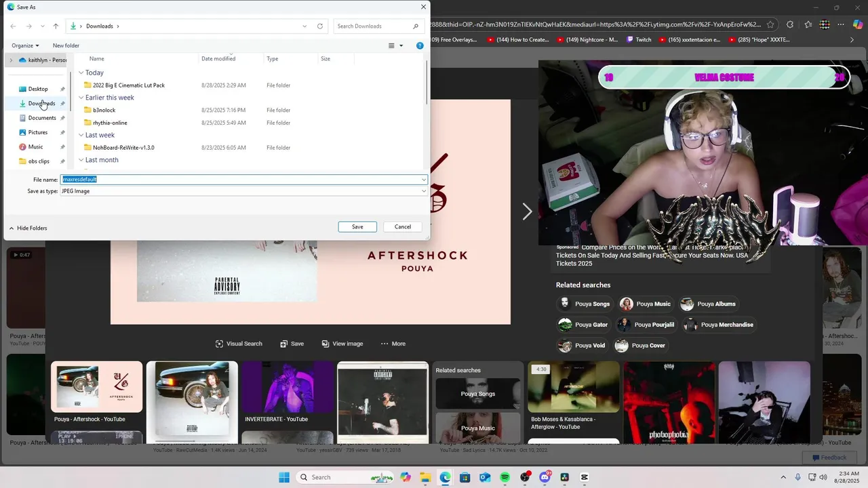
Task: Collapse the Earlier this week group
Action: click(x=81, y=98)
